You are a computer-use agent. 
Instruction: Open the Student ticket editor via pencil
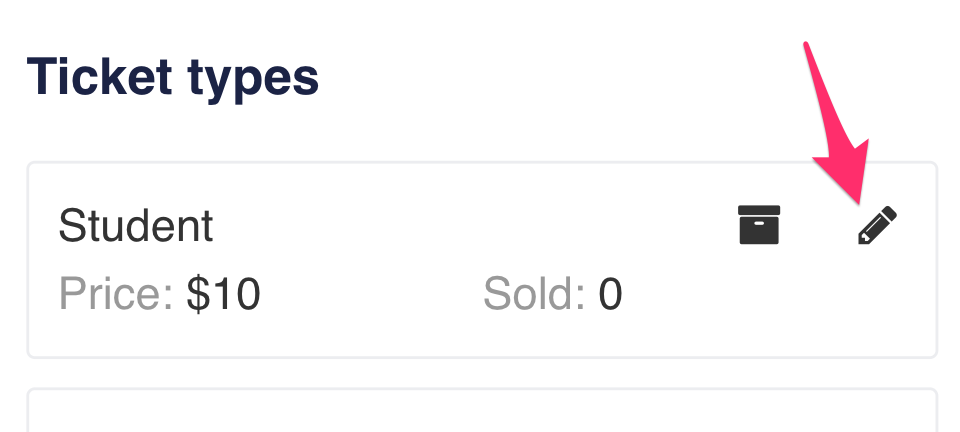(x=878, y=226)
